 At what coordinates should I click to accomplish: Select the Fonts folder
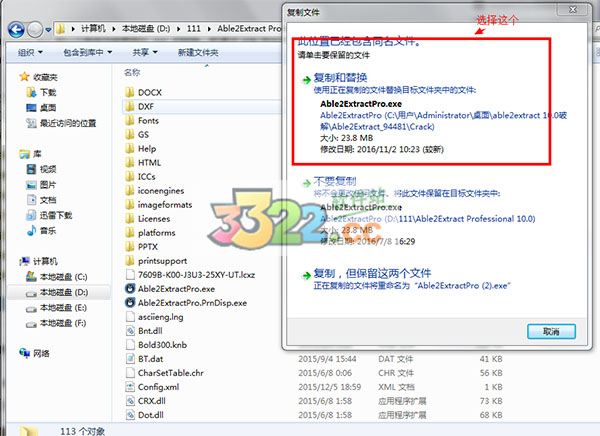(148, 121)
